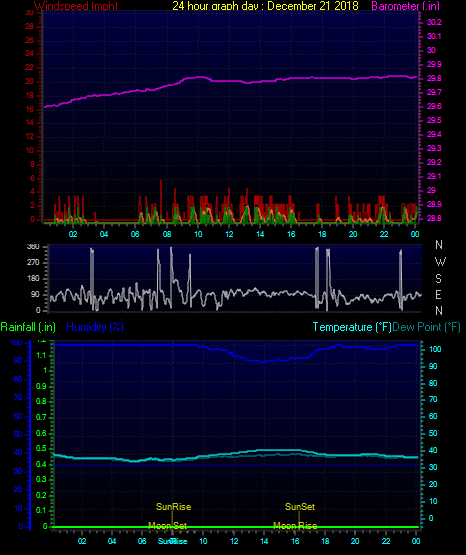Click the Moon Set marker label

[167, 526]
